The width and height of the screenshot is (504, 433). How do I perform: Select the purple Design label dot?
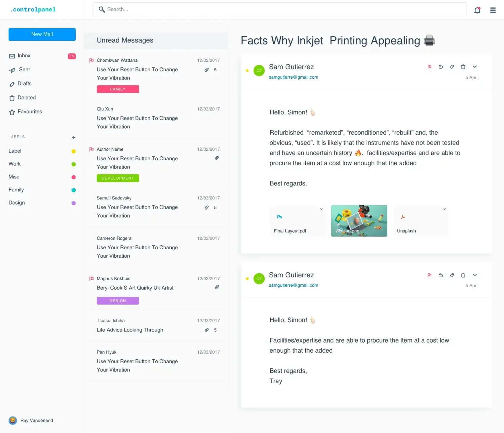click(74, 203)
